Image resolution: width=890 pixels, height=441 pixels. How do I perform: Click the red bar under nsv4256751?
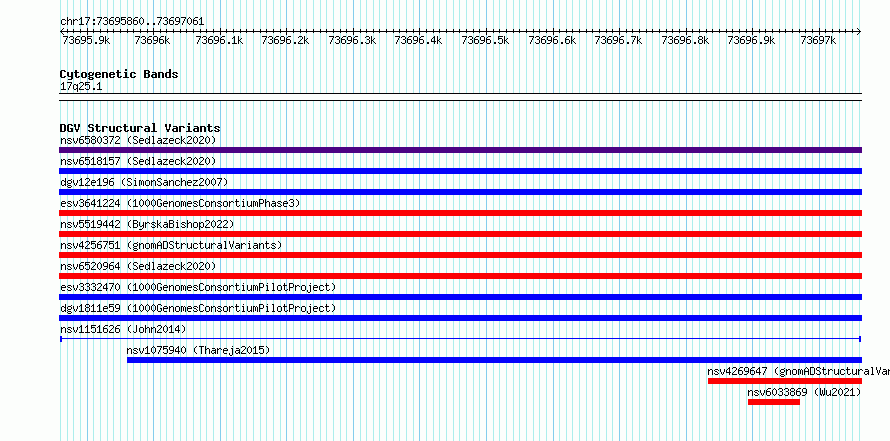click(460, 255)
